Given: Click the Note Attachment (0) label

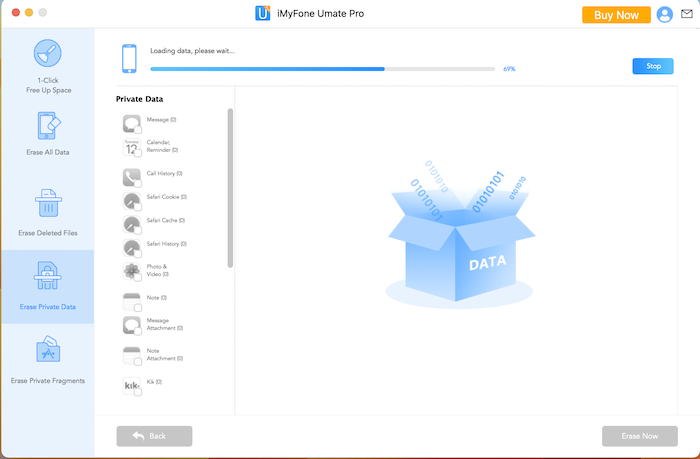Looking at the screenshot, I should (165, 355).
